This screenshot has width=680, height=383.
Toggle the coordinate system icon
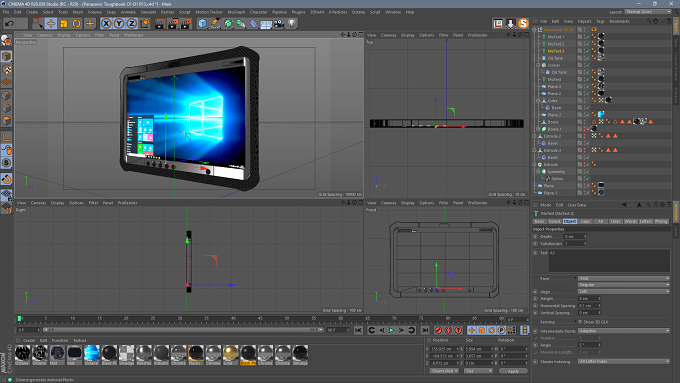[145, 23]
